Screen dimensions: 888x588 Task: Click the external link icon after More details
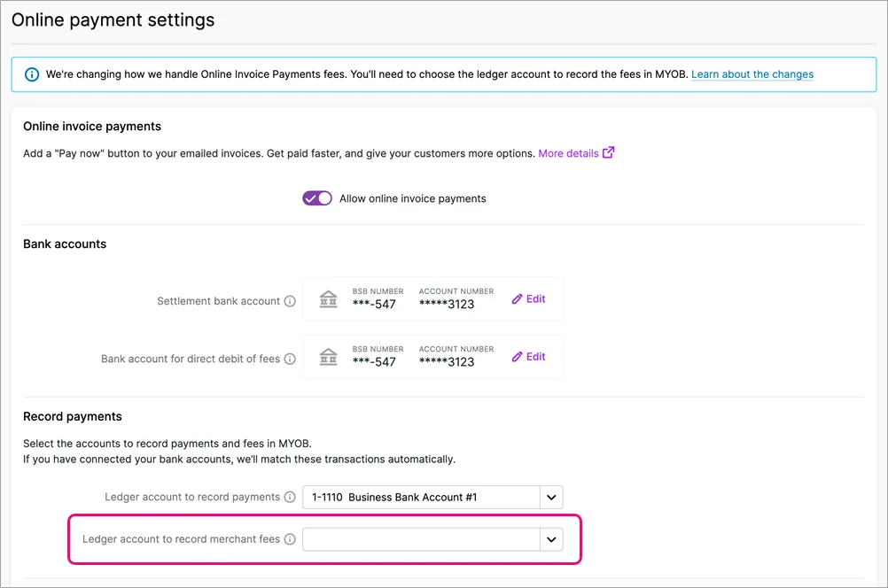click(x=608, y=152)
